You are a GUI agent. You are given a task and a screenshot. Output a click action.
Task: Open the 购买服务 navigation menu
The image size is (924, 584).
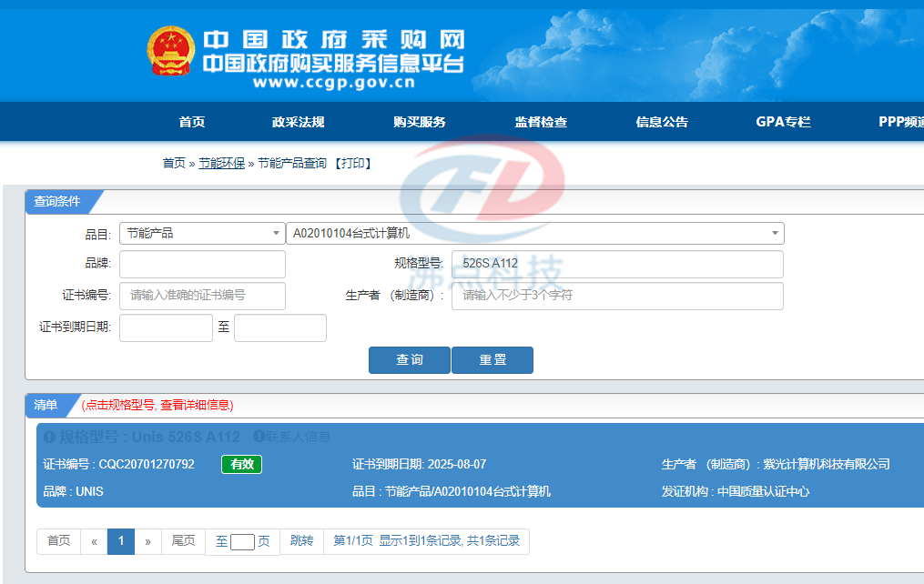[x=420, y=122]
